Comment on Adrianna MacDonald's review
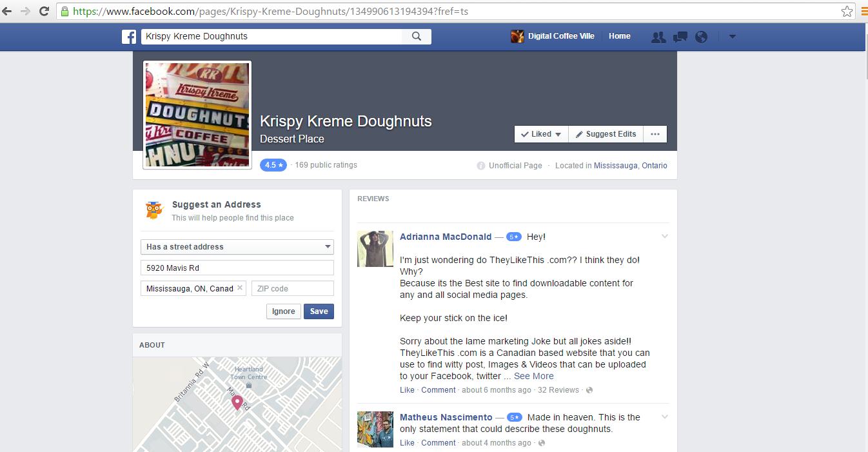 coord(439,390)
